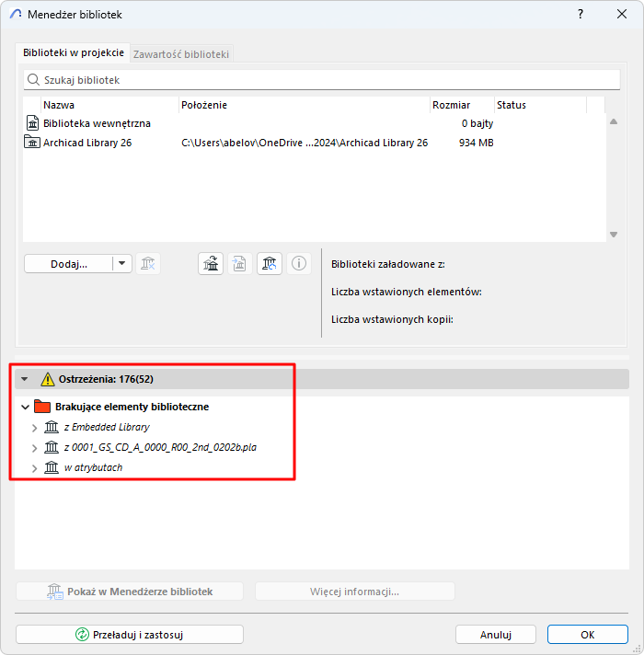Click the Dodaj... button
The height and width of the screenshot is (655, 644).
(x=68, y=264)
